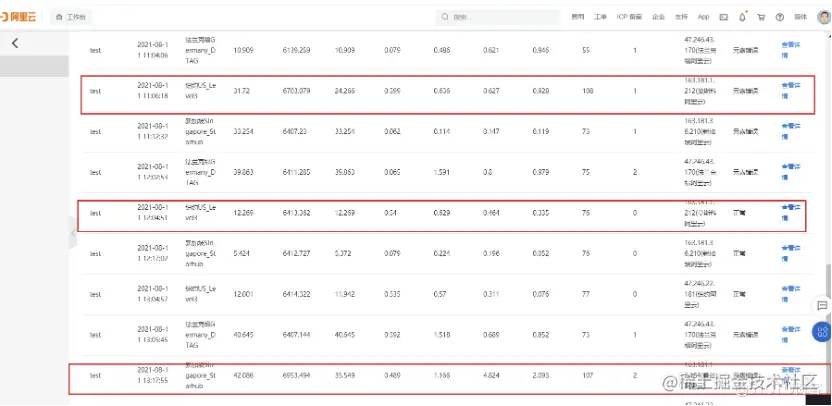Screen dimensions: 832x406
Task: Open the 简体 language selector
Action: point(800,17)
